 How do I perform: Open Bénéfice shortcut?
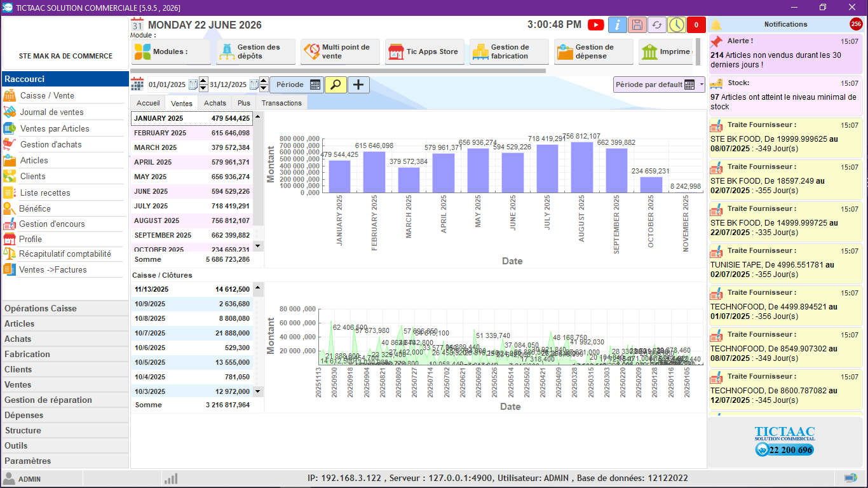pyautogui.click(x=64, y=208)
